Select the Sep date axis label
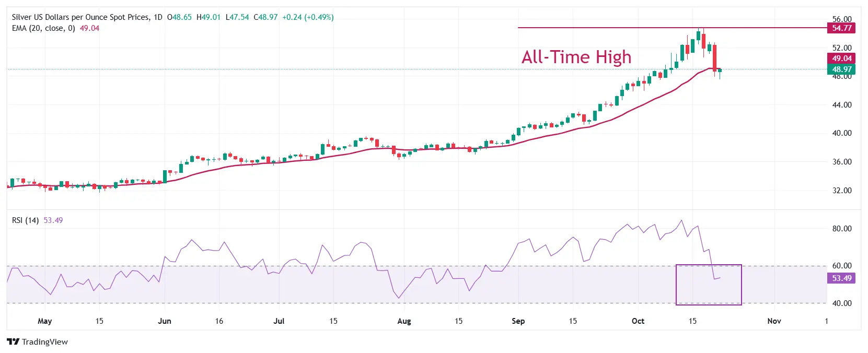This screenshot has width=868, height=353. point(518,321)
